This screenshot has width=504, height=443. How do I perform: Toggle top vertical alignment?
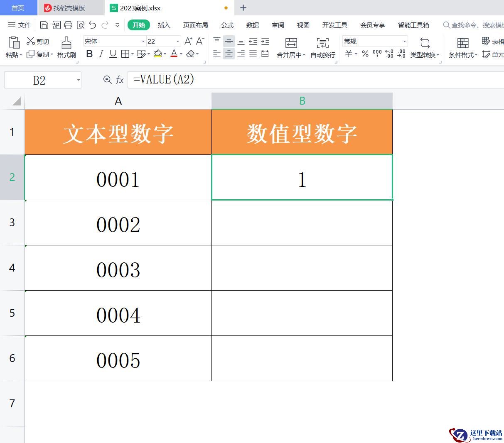[217, 41]
